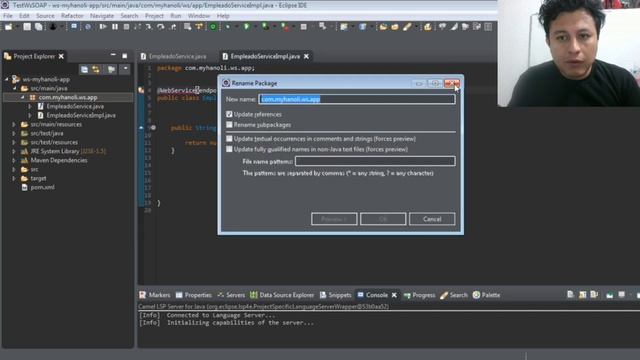Click the OK button in Rename Package
Viewport: 640px width, 360px height.
(383, 219)
